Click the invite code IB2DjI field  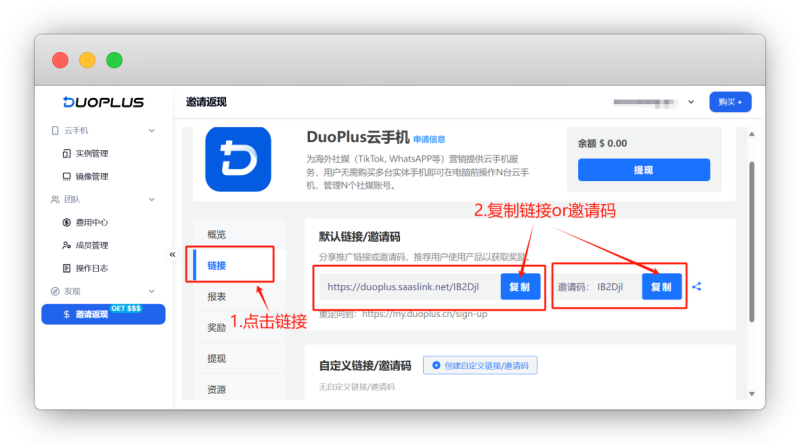[599, 287]
